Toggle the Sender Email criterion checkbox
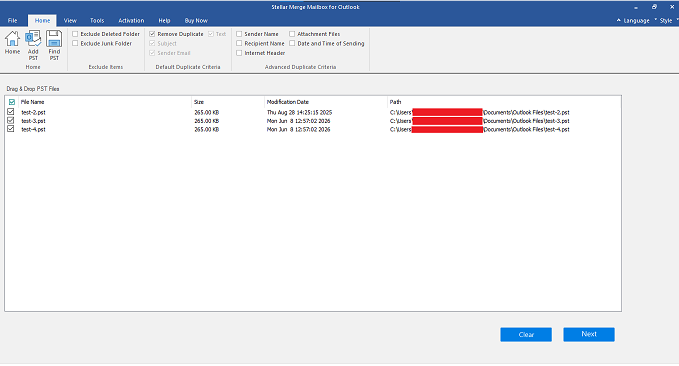 point(152,53)
